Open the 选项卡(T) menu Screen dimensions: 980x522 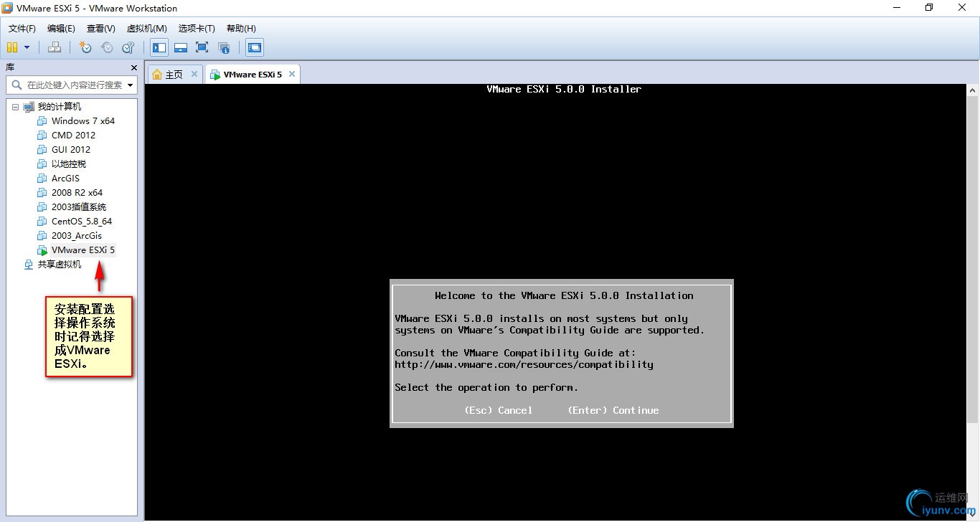(197, 28)
